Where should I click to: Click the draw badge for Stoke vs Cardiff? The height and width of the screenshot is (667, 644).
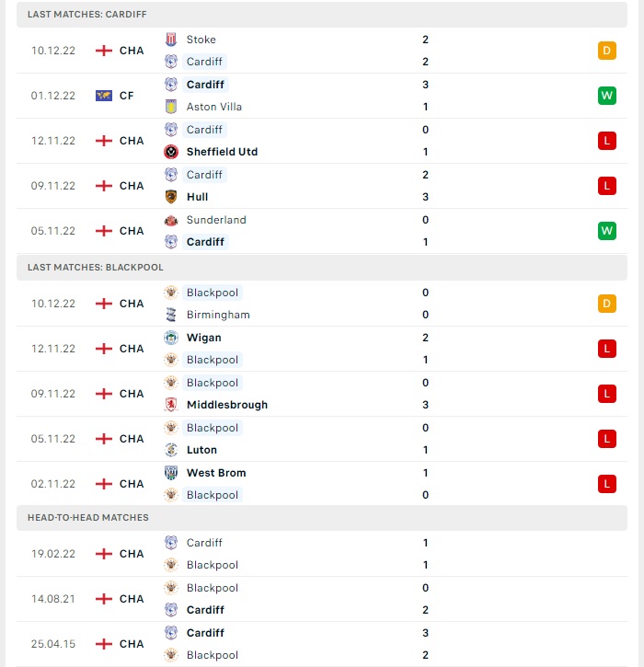(x=607, y=51)
